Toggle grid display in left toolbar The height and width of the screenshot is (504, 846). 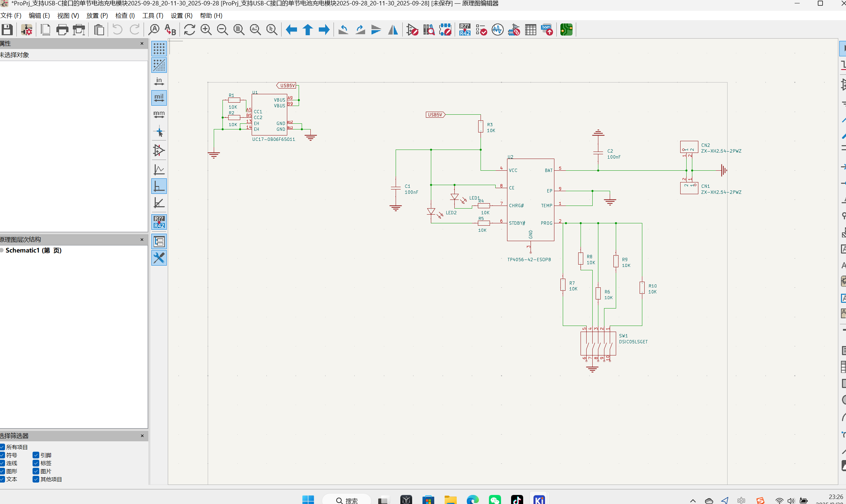click(x=159, y=49)
